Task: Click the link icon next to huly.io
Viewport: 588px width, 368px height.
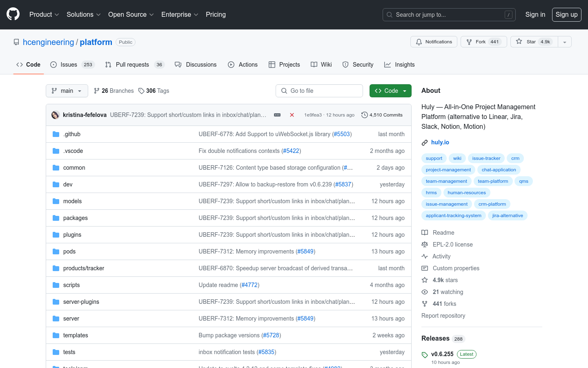Action: click(425, 142)
